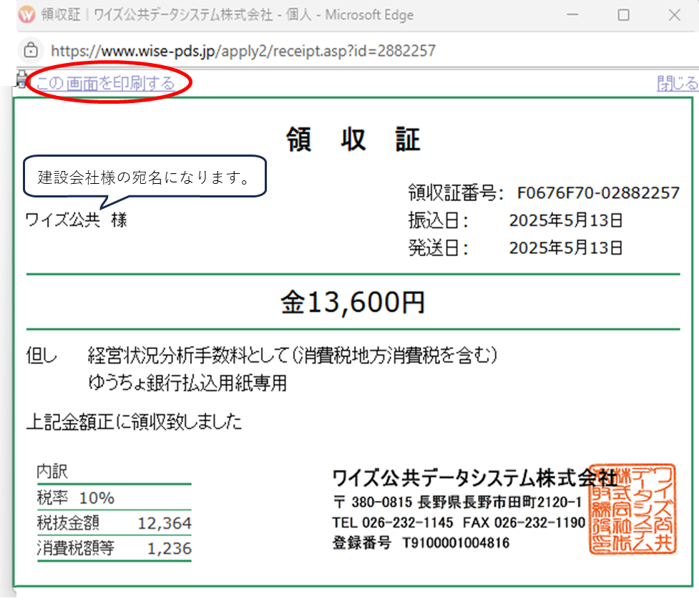This screenshot has height=616, width=699.
Task: Click the '税率 10%' row
Action: click(x=76, y=497)
